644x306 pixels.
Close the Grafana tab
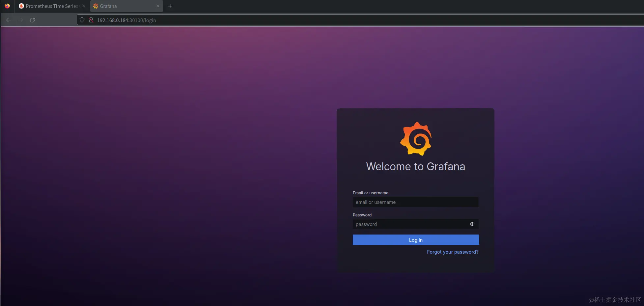(158, 6)
